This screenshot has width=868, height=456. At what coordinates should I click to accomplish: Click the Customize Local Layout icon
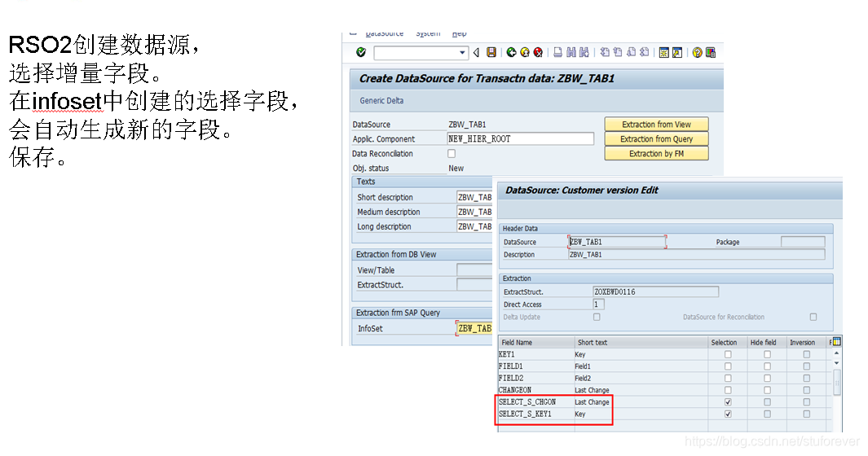pyautogui.click(x=711, y=53)
